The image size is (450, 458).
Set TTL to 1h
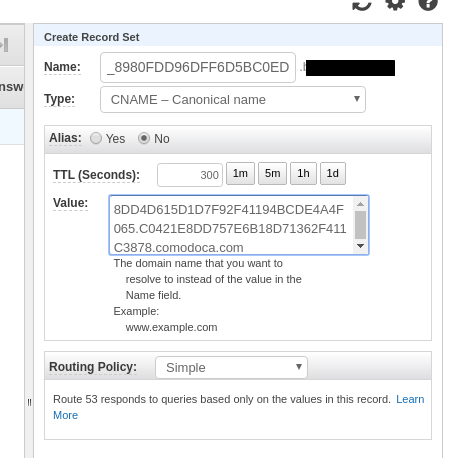click(303, 173)
